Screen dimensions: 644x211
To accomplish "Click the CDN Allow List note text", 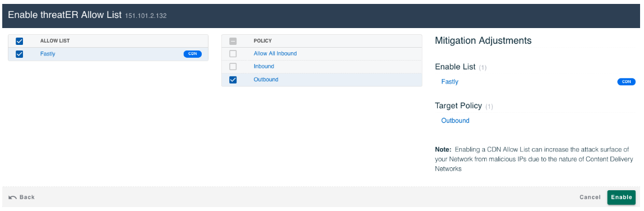I will tap(534, 159).
